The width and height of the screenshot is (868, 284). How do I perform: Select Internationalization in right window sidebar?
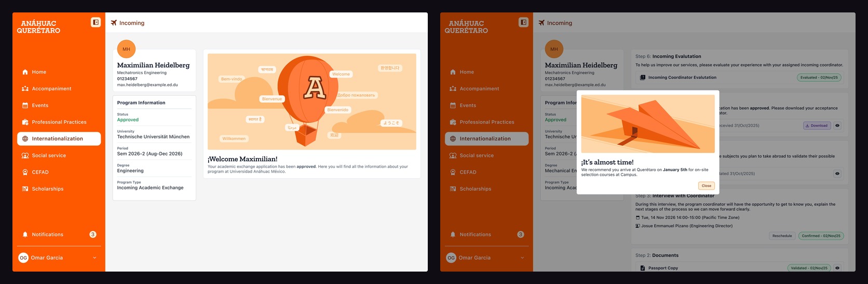coord(486,138)
